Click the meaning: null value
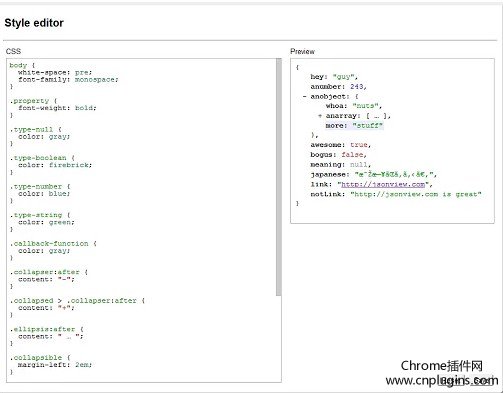This screenshot has width=503, height=393. coord(359,165)
